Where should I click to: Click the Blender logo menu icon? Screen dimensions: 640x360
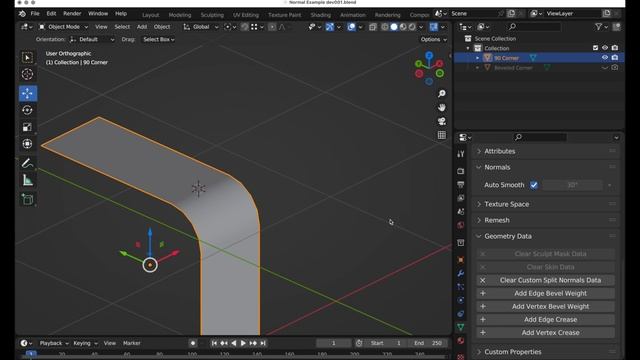pyautogui.click(x=22, y=13)
